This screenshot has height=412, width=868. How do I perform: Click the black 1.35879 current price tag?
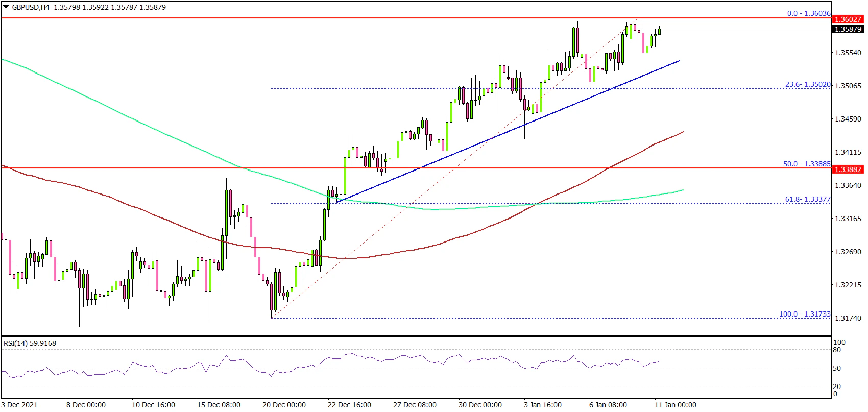[x=847, y=29]
